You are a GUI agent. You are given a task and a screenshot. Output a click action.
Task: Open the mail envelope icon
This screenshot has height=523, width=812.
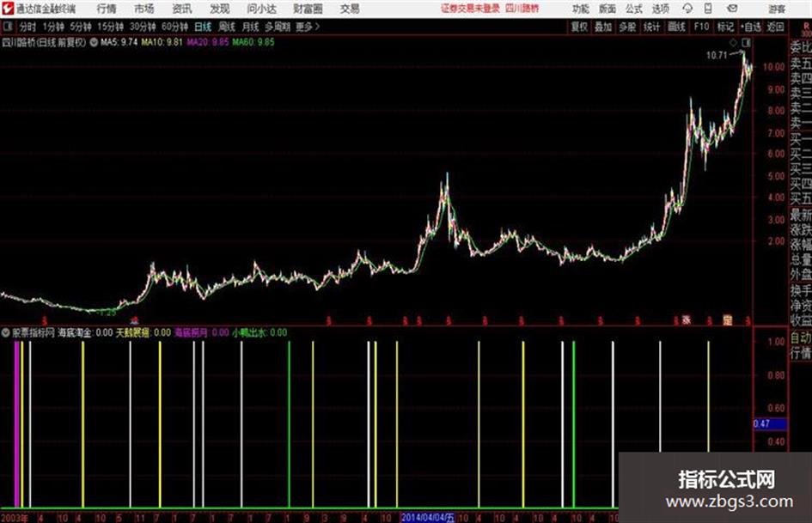click(732, 9)
